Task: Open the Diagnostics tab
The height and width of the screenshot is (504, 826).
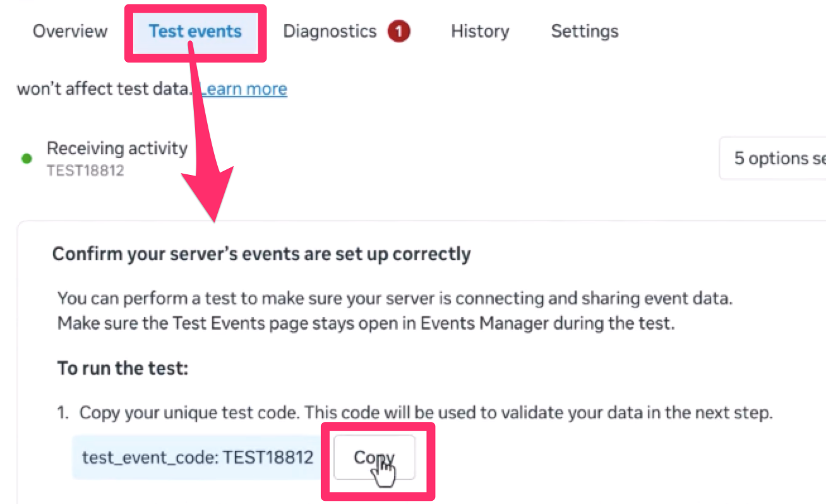Action: point(330,31)
